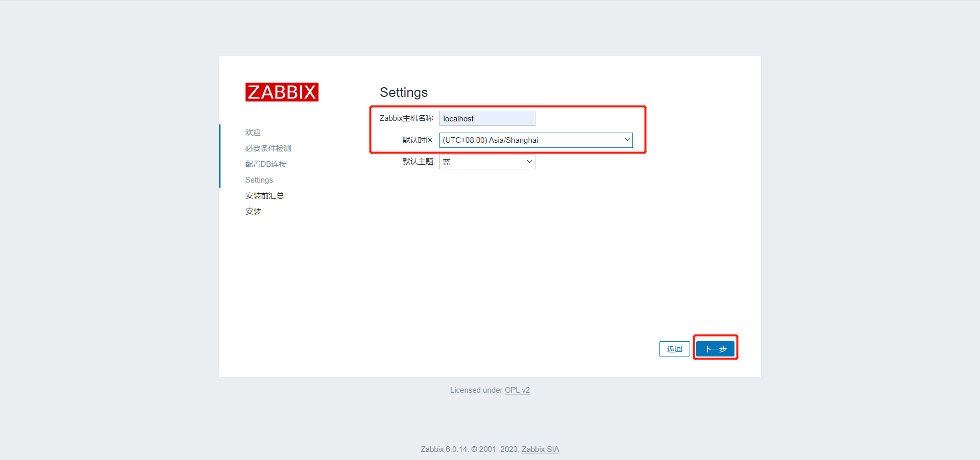
Task: Open the GPL v2 license link
Action: pyautogui.click(x=517, y=390)
